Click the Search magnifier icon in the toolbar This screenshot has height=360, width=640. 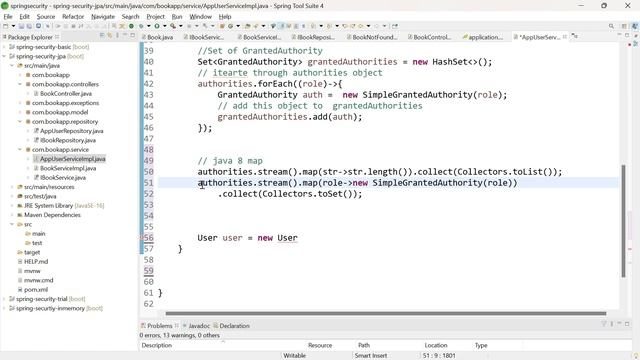611,26
